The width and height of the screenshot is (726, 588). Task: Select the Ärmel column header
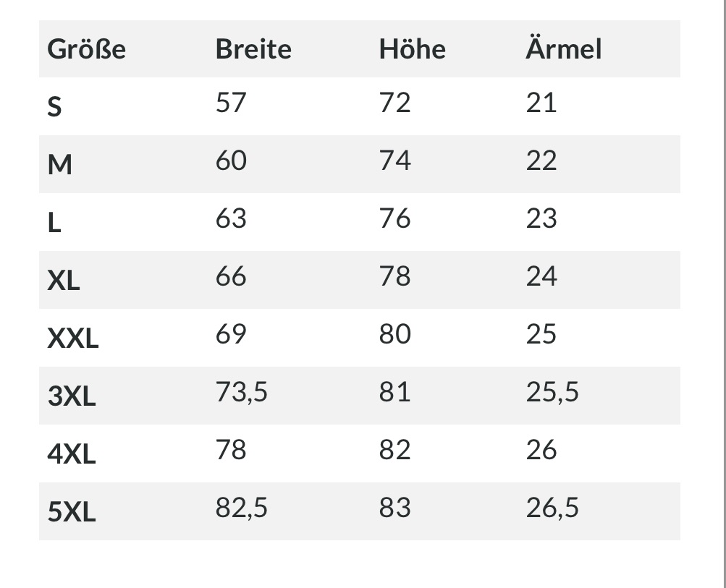[563, 48]
